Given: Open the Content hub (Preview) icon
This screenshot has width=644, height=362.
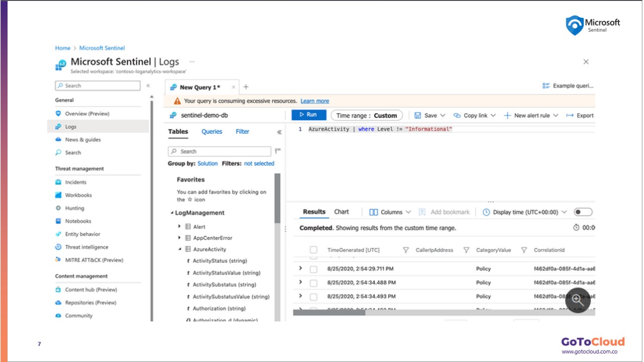Looking at the screenshot, I should 58,290.
